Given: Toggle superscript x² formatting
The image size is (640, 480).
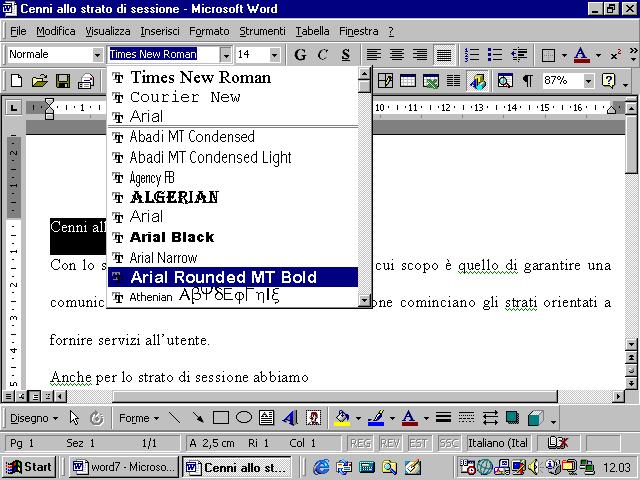Looking at the screenshot, I should click(x=616, y=54).
